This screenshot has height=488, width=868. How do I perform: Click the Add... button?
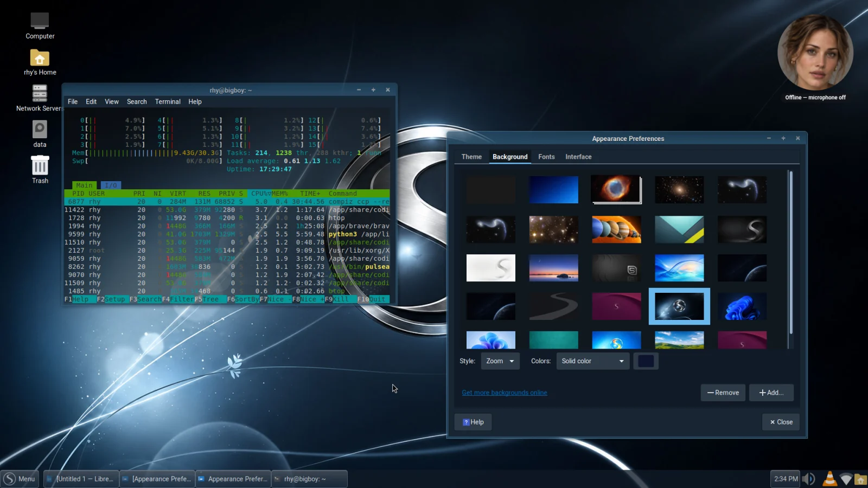(x=771, y=393)
